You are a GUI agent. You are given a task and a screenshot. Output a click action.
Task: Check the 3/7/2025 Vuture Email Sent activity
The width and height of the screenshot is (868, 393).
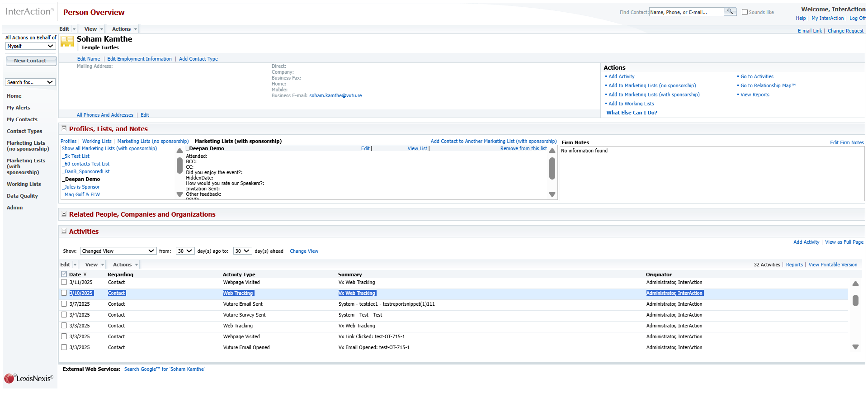[64, 304]
